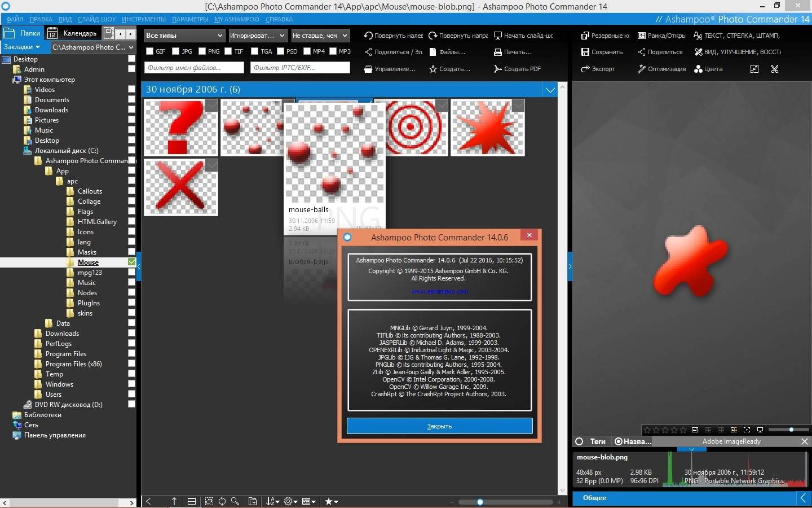Click the Files (Файлы...) tool

[447, 52]
